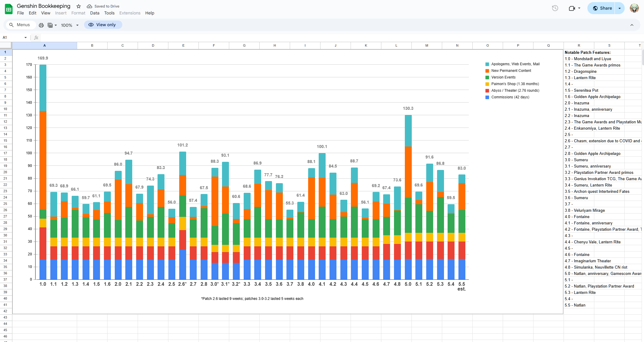Click the 130.3 data label
644x342 pixels.
click(408, 108)
